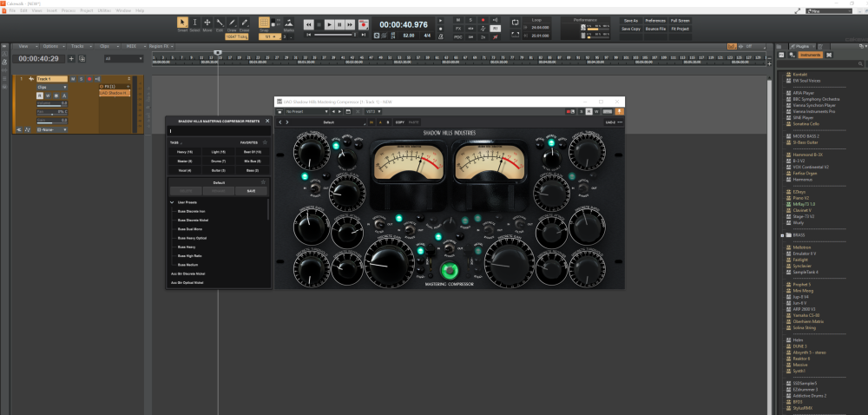
Task: Select UAD Shadow Hills effect in FX bin
Action: point(115,93)
